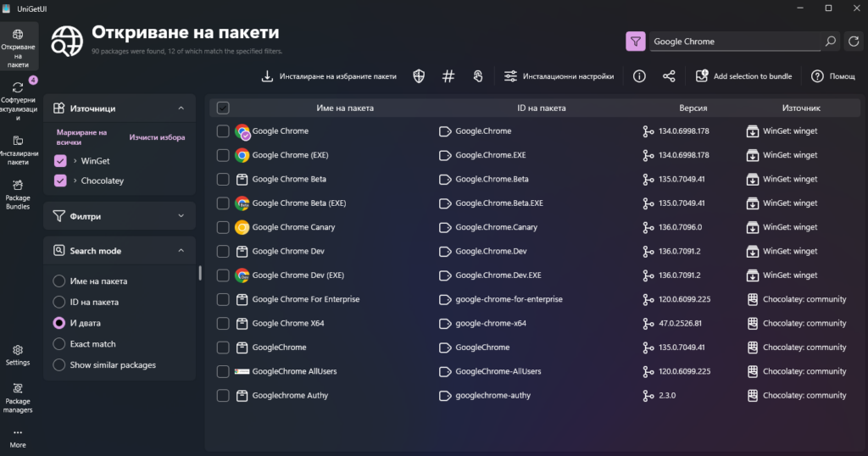
Task: Click the shield run-as-administrator icon
Action: pos(419,76)
